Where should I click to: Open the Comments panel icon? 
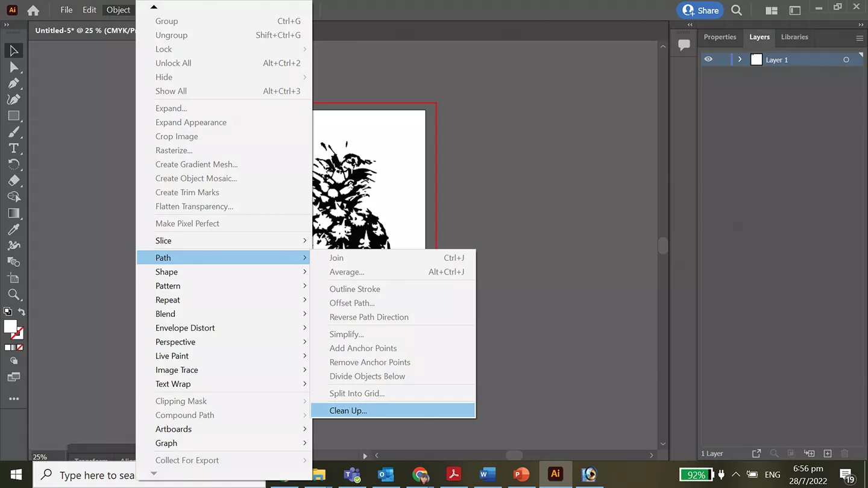684,45
